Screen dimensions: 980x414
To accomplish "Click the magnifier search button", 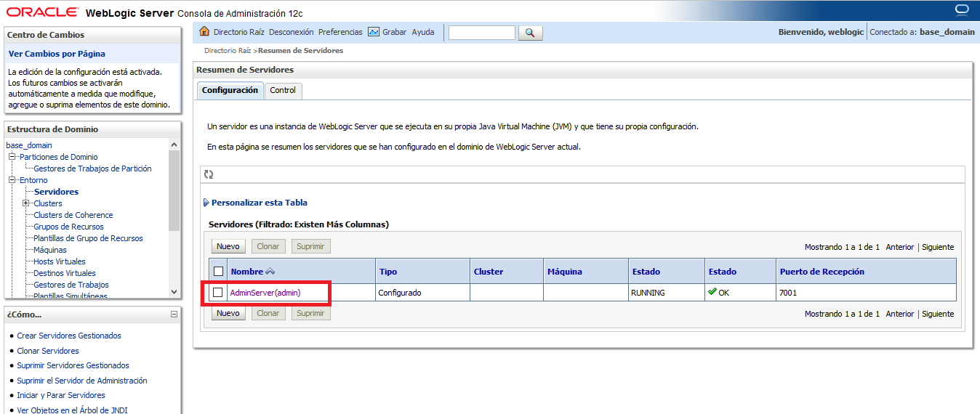I will point(530,33).
